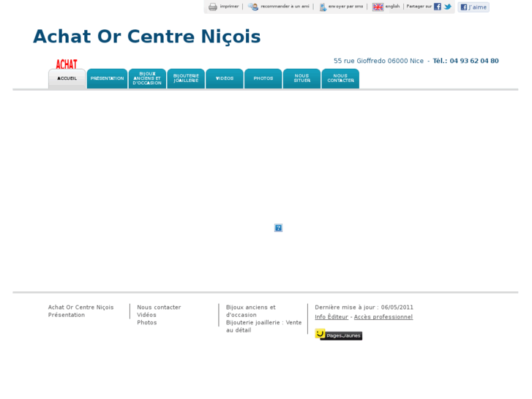Click footer Bijouterie joaillerie Vente au détail

[264, 327]
